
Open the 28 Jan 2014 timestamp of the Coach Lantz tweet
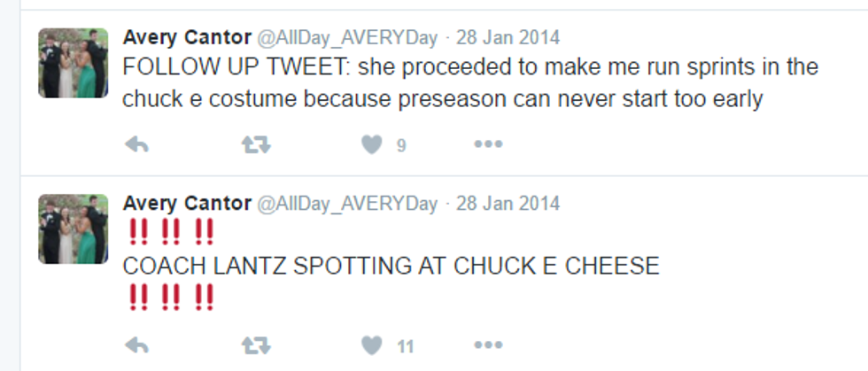508,204
